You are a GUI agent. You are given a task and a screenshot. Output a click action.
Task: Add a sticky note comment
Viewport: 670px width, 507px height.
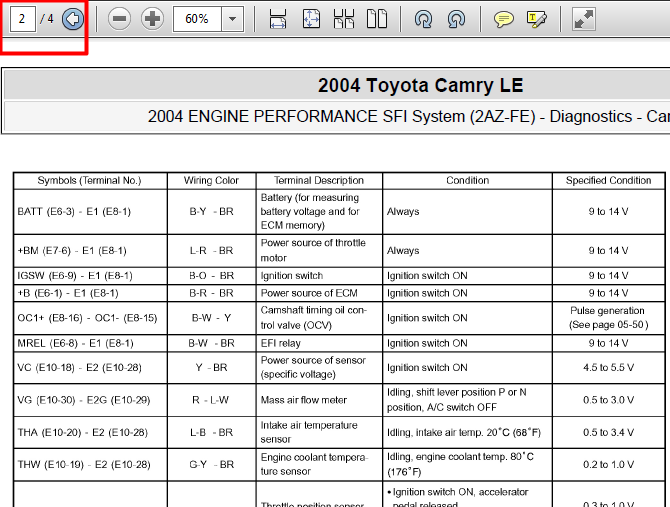click(504, 19)
